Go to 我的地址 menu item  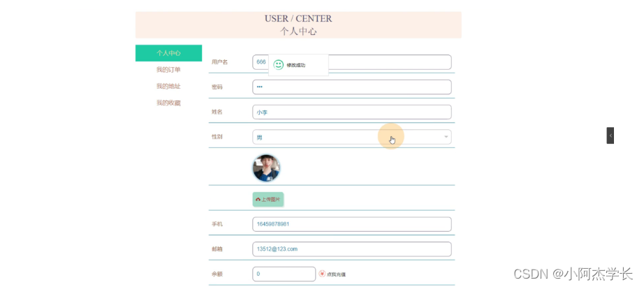pos(168,87)
